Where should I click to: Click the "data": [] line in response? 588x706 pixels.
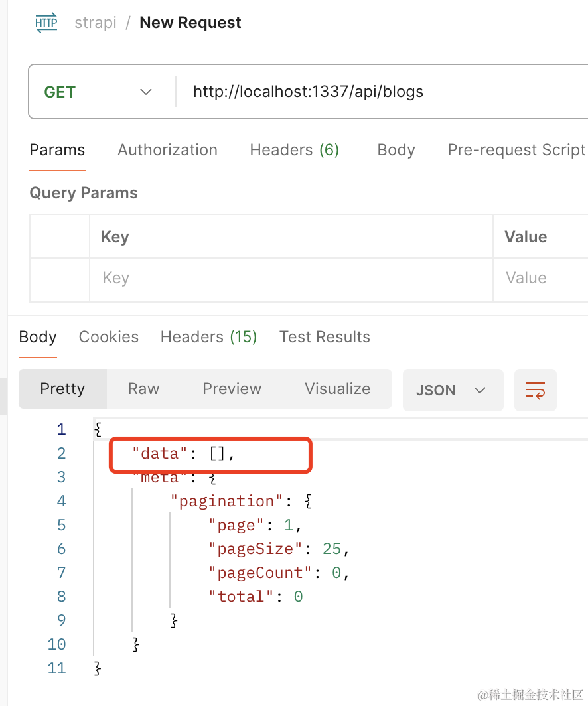point(183,453)
